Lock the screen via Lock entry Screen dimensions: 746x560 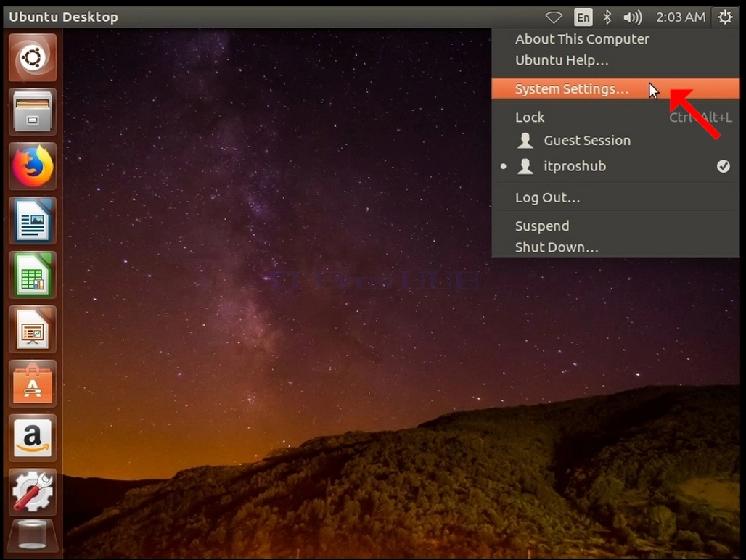click(615, 117)
